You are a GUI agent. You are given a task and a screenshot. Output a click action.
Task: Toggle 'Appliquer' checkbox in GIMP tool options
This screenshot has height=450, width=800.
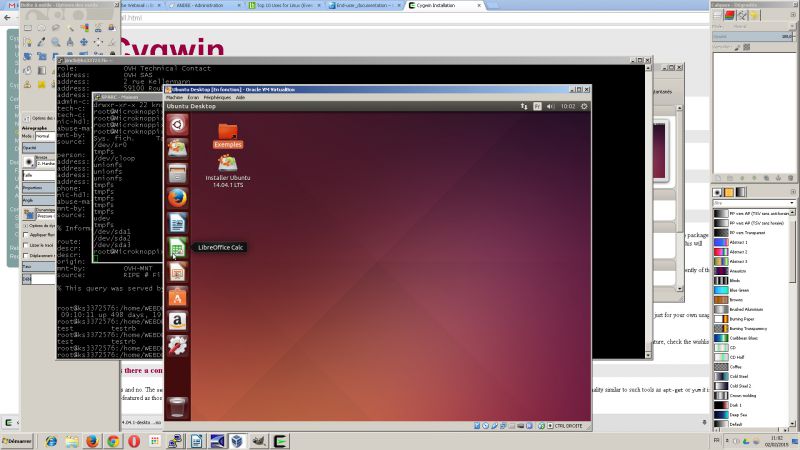point(26,235)
